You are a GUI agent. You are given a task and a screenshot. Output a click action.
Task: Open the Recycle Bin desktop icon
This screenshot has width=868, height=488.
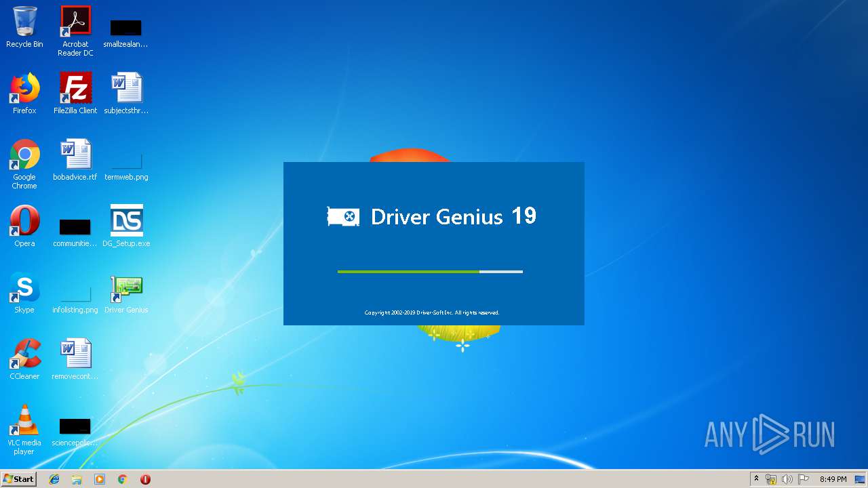pos(24,27)
